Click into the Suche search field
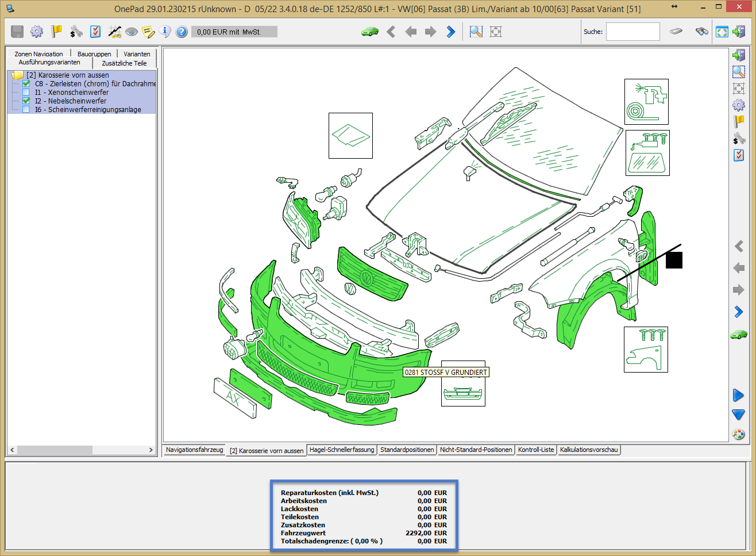The image size is (756, 556). tap(632, 32)
